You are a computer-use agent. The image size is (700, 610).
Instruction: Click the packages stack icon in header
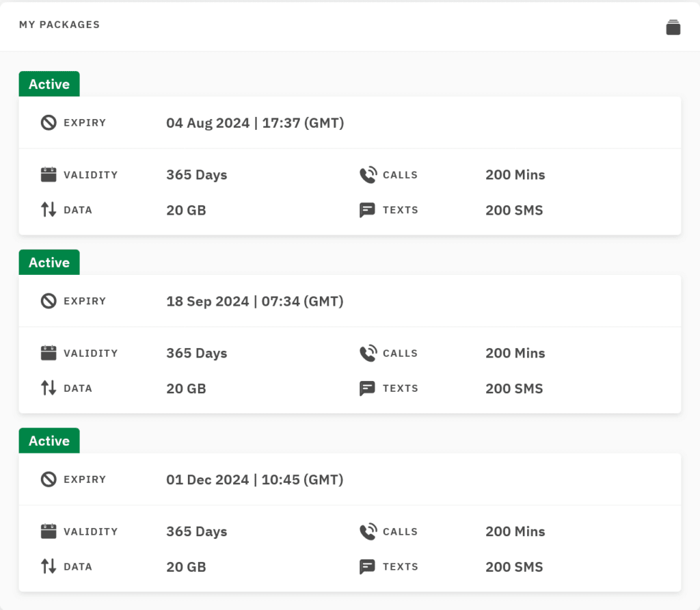[x=673, y=27]
